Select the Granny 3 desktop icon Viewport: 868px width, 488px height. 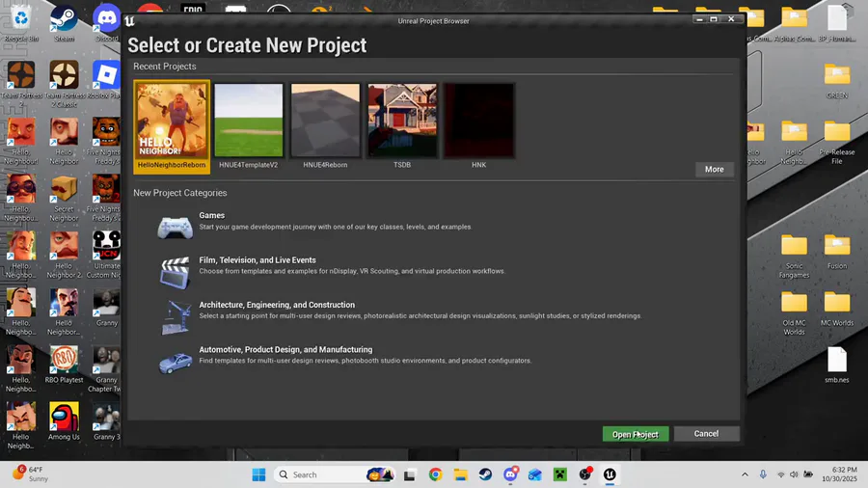coord(106,421)
